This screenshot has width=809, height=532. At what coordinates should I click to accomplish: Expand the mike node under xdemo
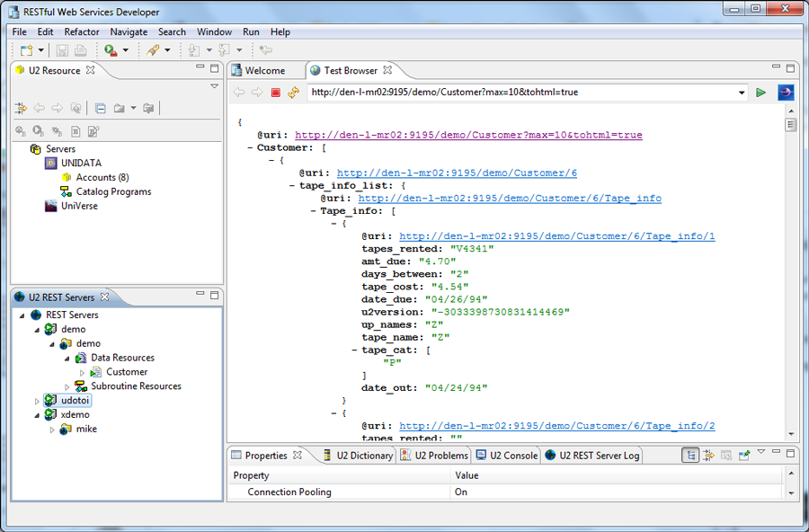(x=52, y=430)
